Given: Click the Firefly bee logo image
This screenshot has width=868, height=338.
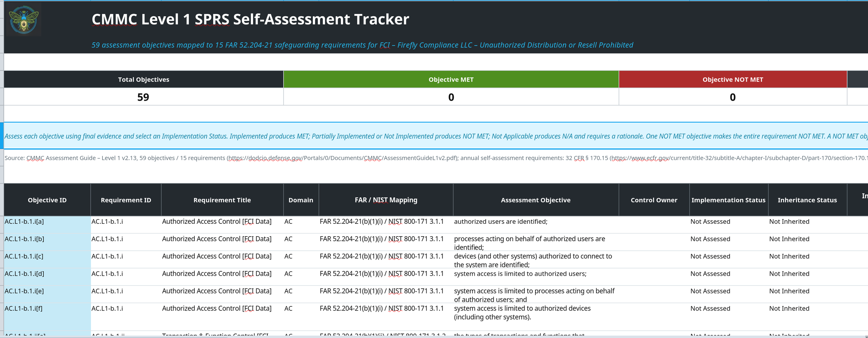Looking at the screenshot, I should [24, 19].
